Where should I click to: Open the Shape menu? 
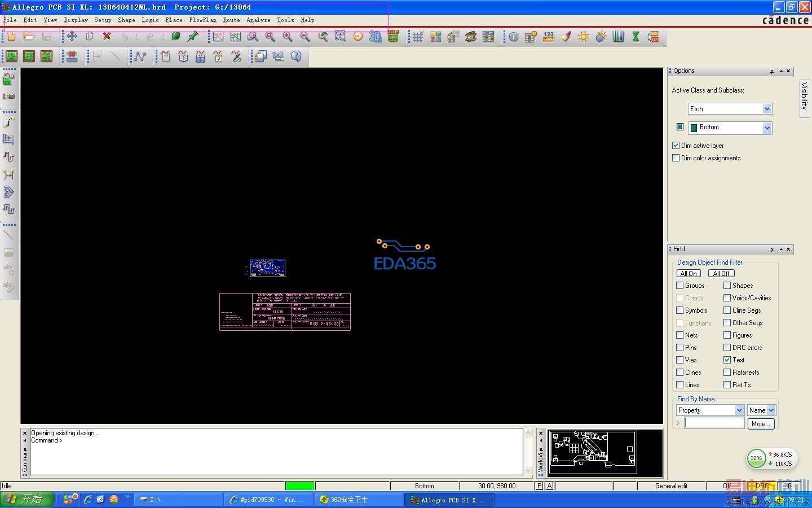[126, 20]
